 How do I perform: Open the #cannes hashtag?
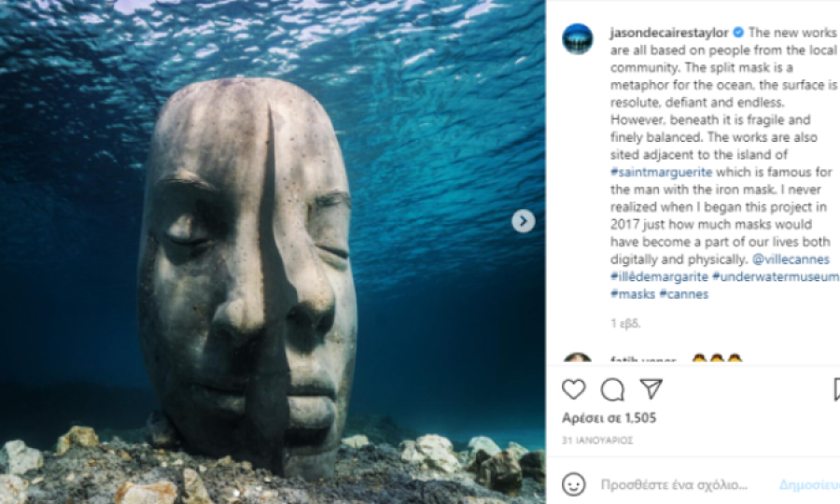[683, 294]
